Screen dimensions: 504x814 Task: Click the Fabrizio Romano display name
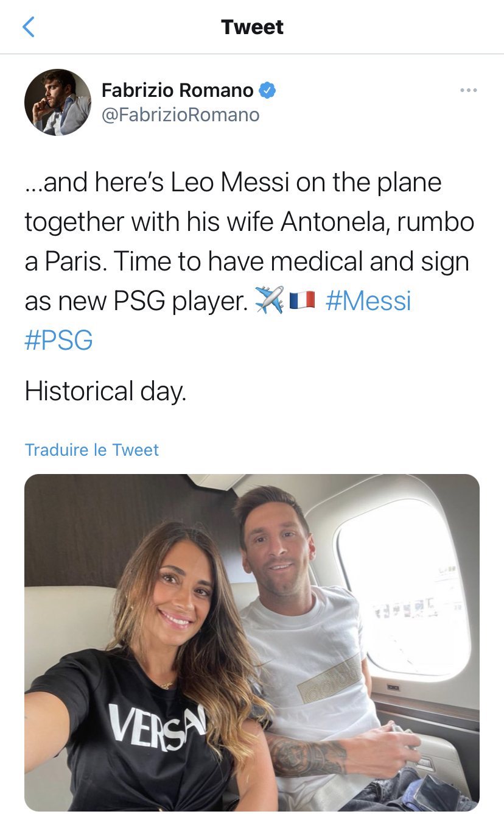tap(177, 91)
